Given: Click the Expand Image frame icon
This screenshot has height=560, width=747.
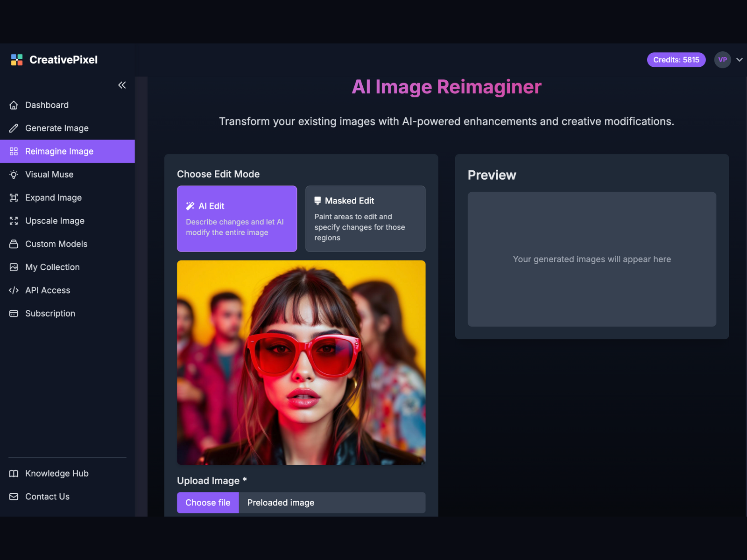Looking at the screenshot, I should pyautogui.click(x=14, y=198).
